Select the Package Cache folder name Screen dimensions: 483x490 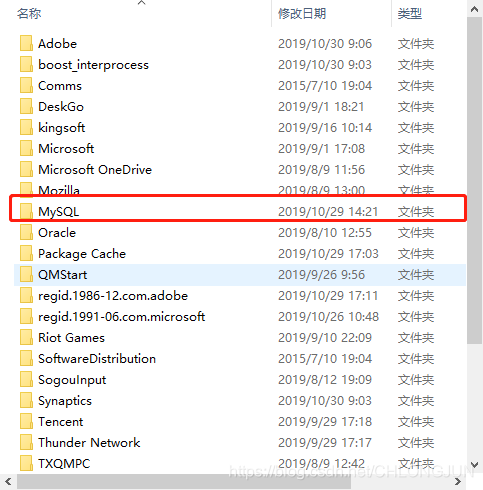(82, 254)
